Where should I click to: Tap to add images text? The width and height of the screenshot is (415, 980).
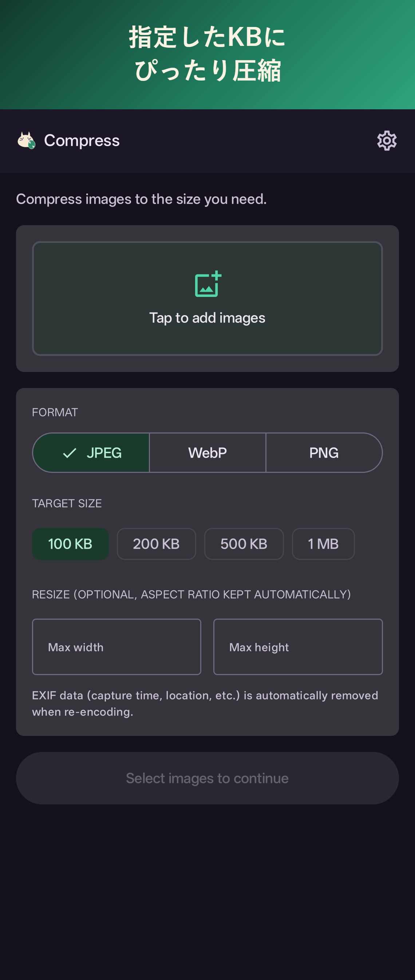[x=207, y=318]
